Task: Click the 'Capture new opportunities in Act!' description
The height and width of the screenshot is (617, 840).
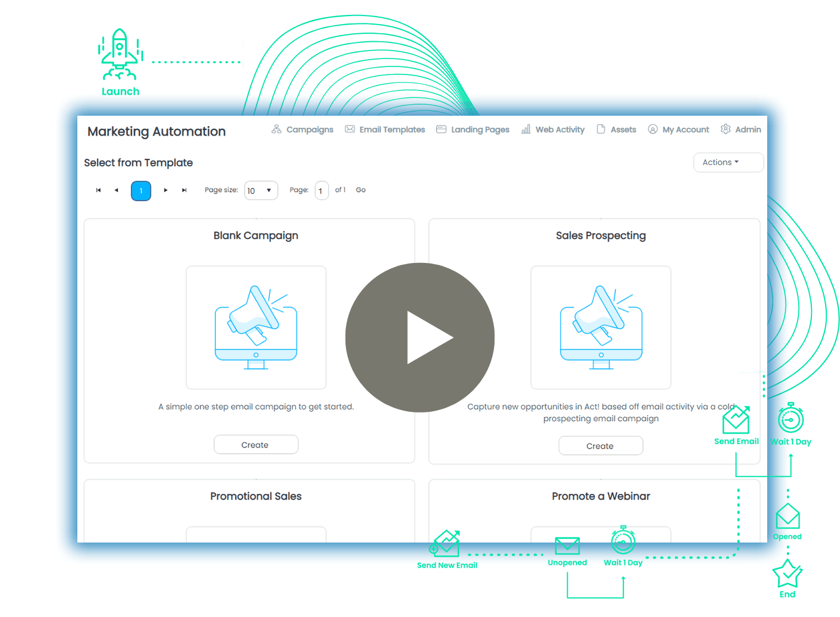Action: (x=600, y=412)
